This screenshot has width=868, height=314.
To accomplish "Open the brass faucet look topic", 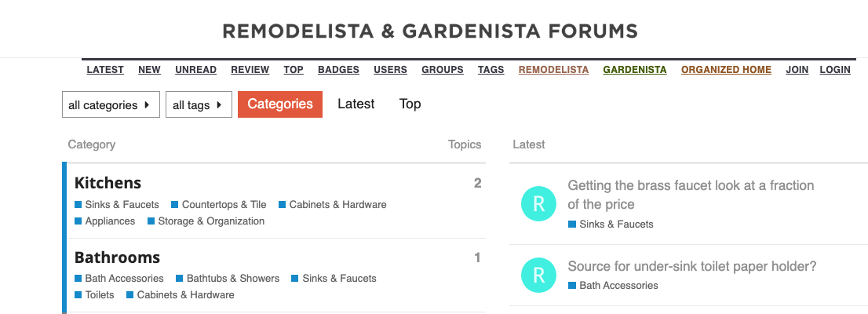I will 691,195.
